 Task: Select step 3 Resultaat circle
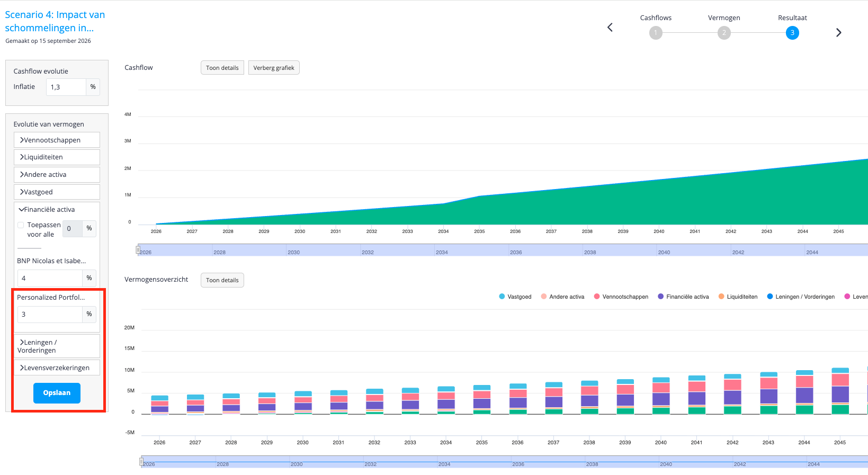pos(792,33)
